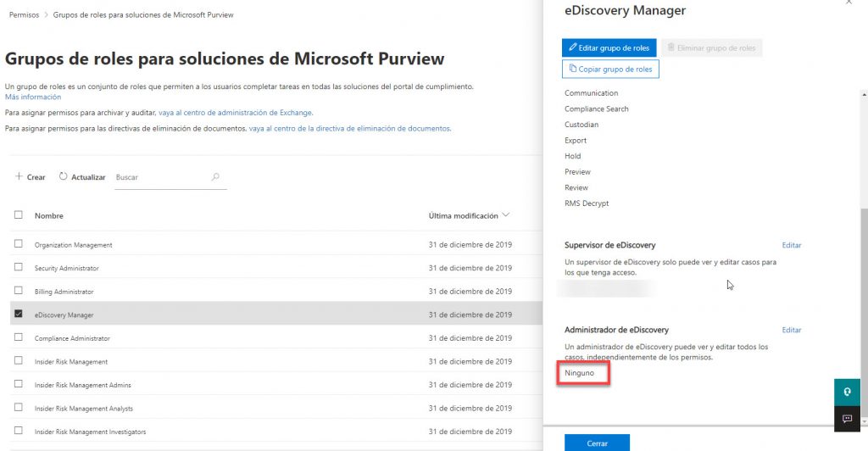The height and width of the screenshot is (451, 868).
Task: Click the Actualizar refresh icon
Action: pyautogui.click(x=63, y=176)
